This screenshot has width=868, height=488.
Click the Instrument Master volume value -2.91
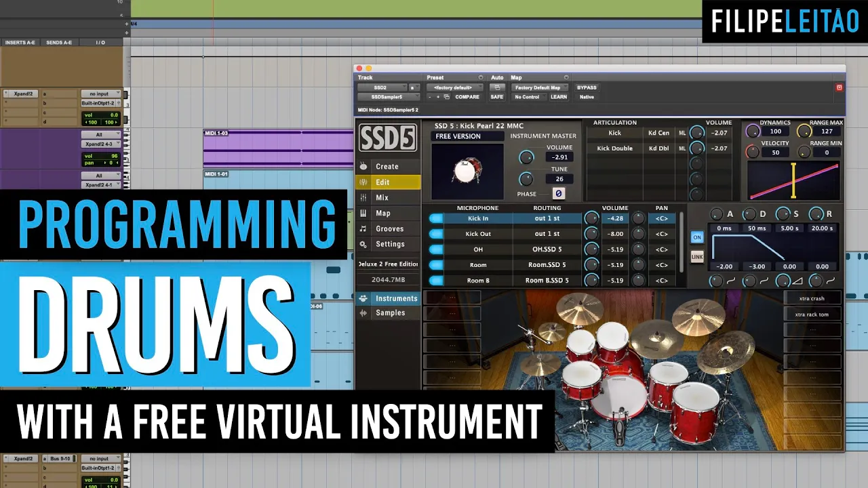[560, 157]
